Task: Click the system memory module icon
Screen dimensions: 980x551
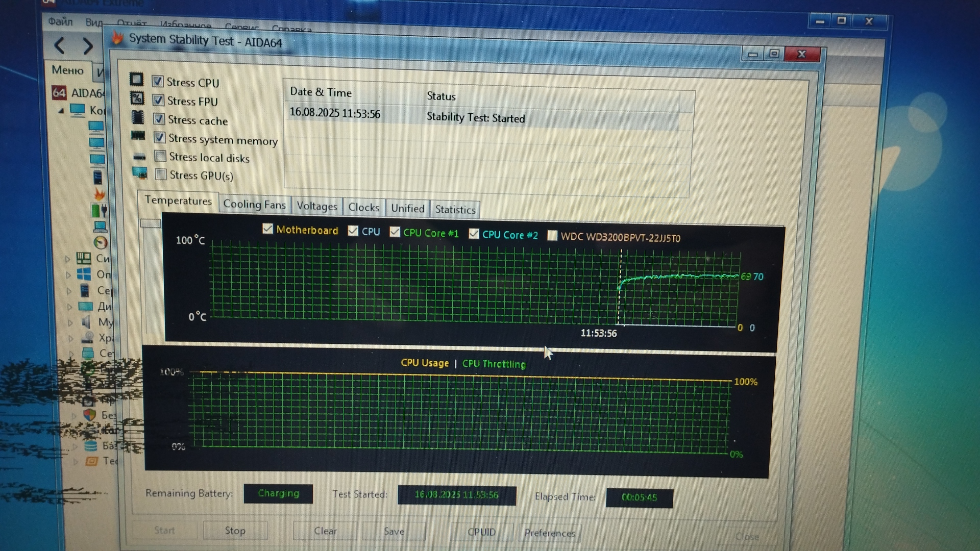Action: coord(138,136)
